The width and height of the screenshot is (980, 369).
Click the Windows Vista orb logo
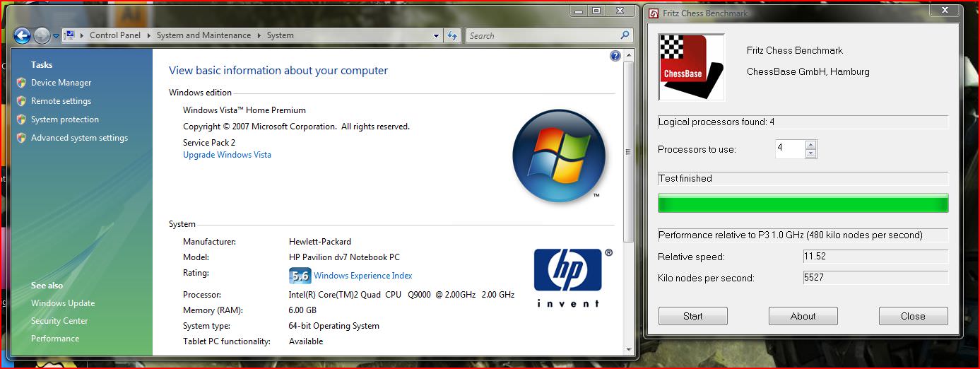click(558, 156)
